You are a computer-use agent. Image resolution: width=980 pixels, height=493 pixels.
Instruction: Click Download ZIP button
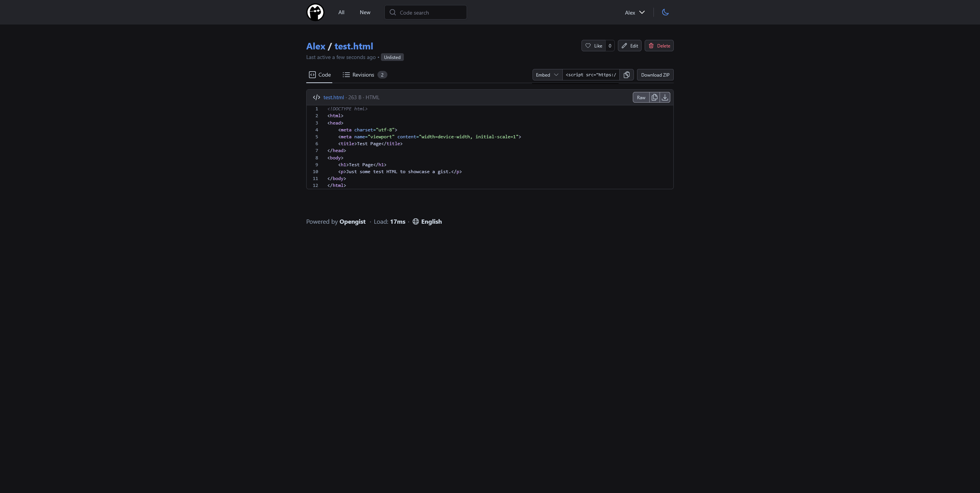coord(655,75)
